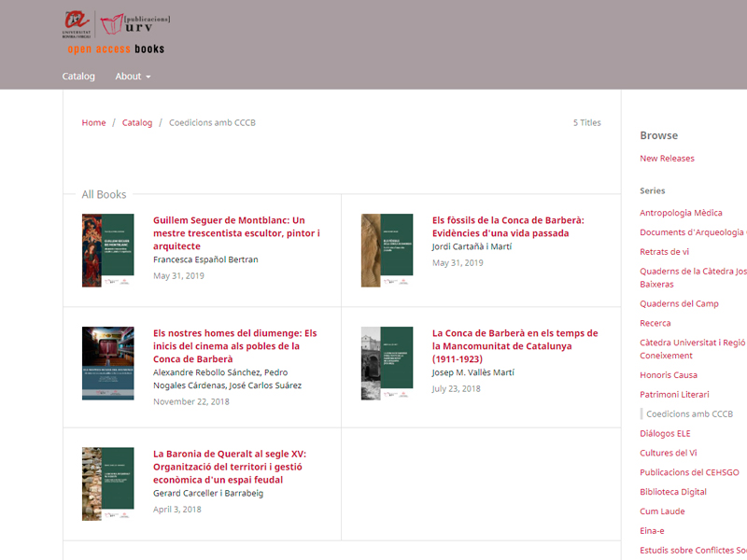Select the Quaderns del Camp series

click(x=679, y=303)
